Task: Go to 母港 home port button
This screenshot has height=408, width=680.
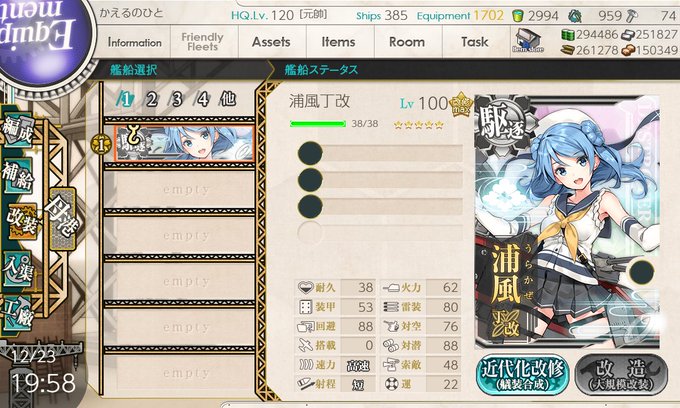Action: coord(62,219)
